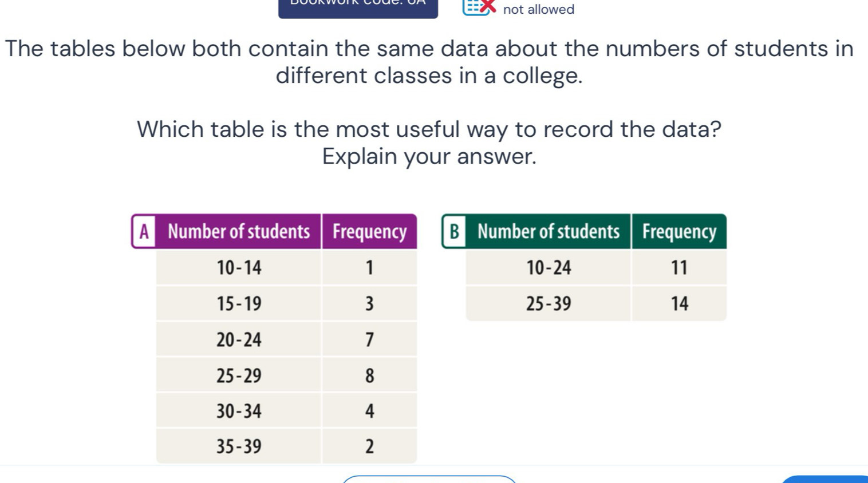Select table A's Number of students header
This screenshot has width=868, height=483.
coord(239,232)
